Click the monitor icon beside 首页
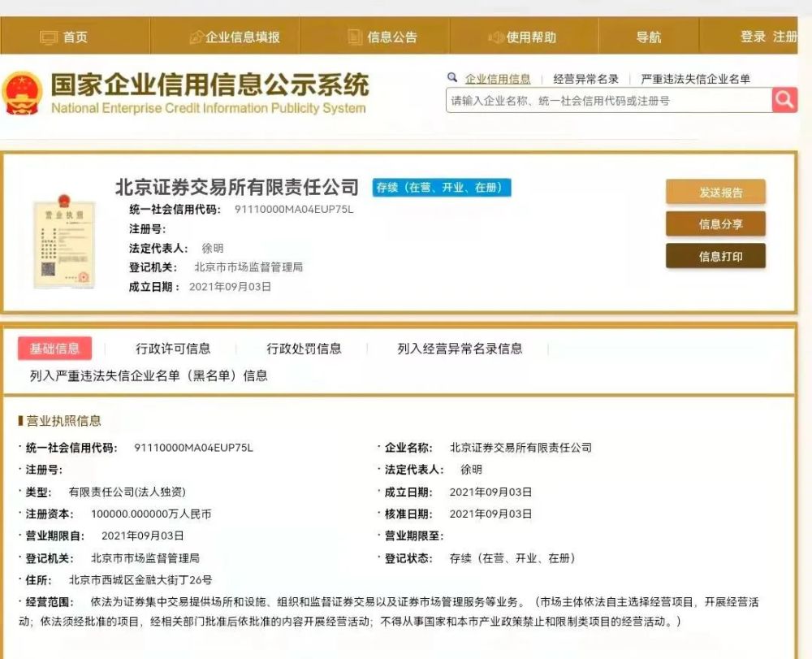The width and height of the screenshot is (812, 659). 50,37
